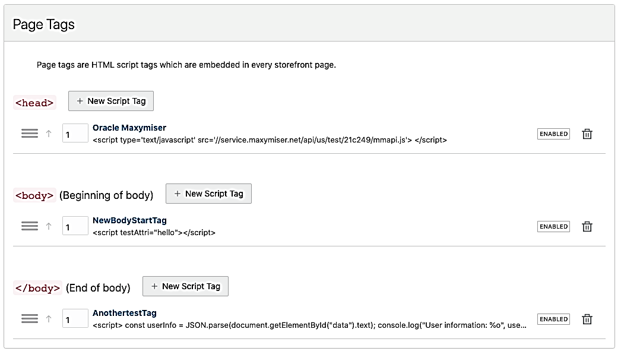This screenshot has height=364, width=624.
Task: Disable AnothertestTag via its ENABLED badge
Action: (553, 319)
